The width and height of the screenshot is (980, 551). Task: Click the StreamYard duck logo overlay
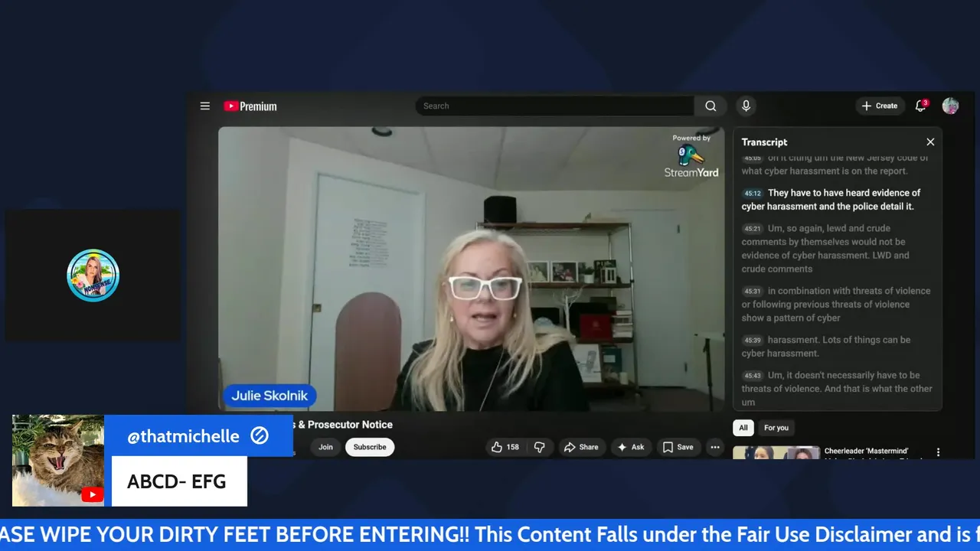(691, 157)
